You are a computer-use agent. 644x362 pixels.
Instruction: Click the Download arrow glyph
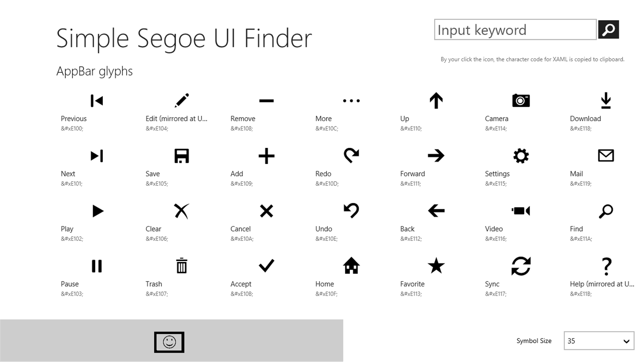coord(606,101)
